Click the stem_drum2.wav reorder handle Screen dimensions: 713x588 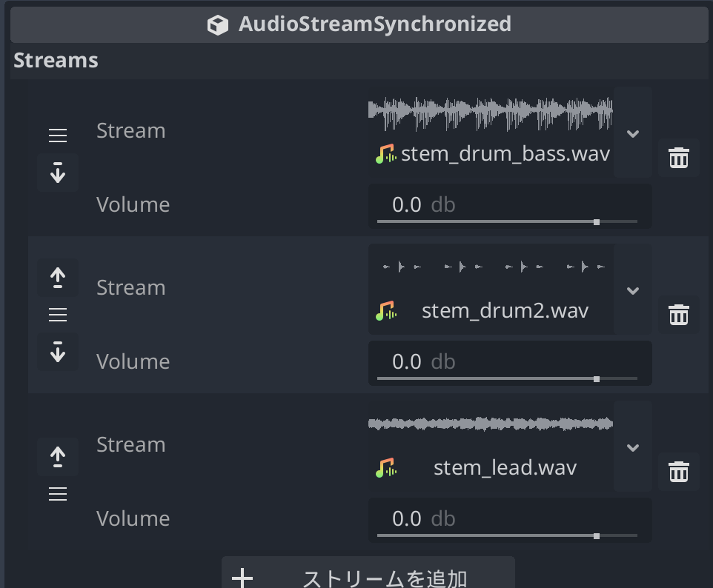tap(58, 315)
